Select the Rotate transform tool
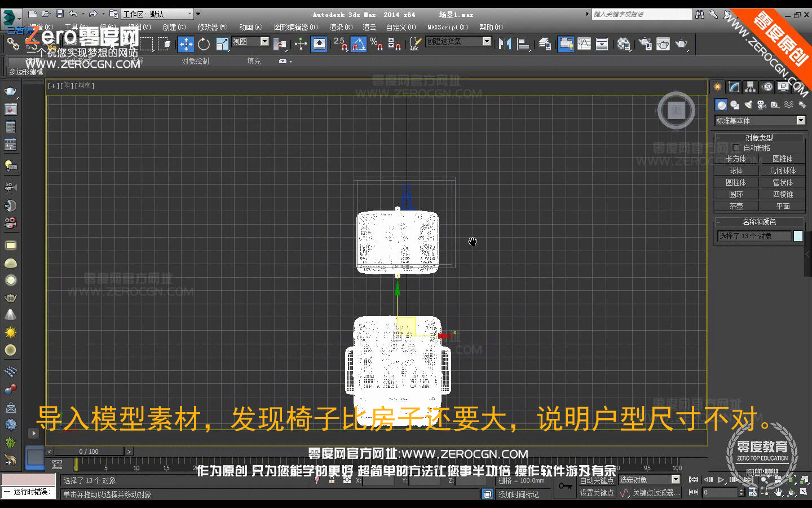Image resolution: width=812 pixels, height=508 pixels. 204,44
